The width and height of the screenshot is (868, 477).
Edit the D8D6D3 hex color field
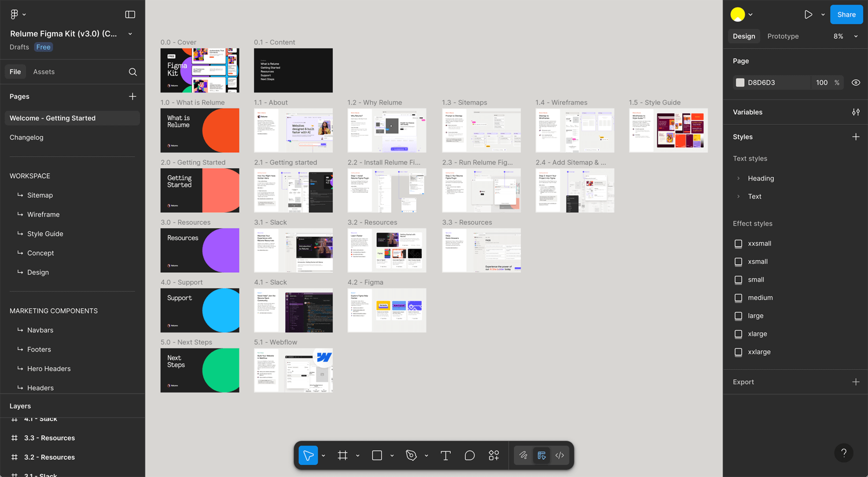772,83
